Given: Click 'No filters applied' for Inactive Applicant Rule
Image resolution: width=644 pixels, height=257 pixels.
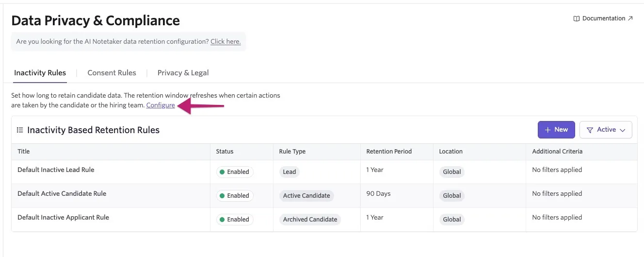Looking at the screenshot, I should coord(557,217).
